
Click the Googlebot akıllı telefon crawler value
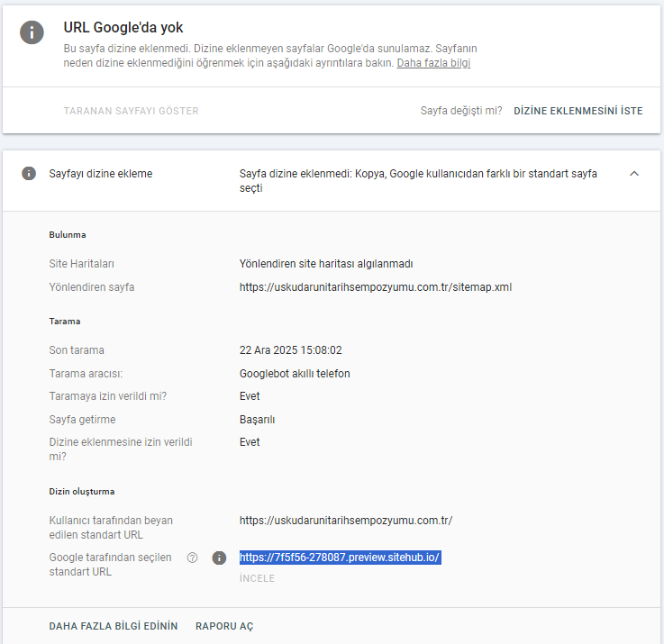(295, 374)
